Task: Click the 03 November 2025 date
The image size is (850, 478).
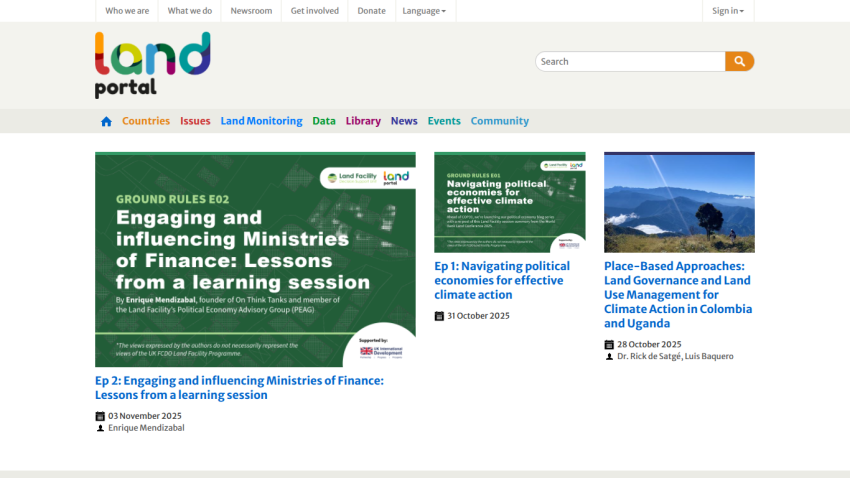Action: point(145,416)
